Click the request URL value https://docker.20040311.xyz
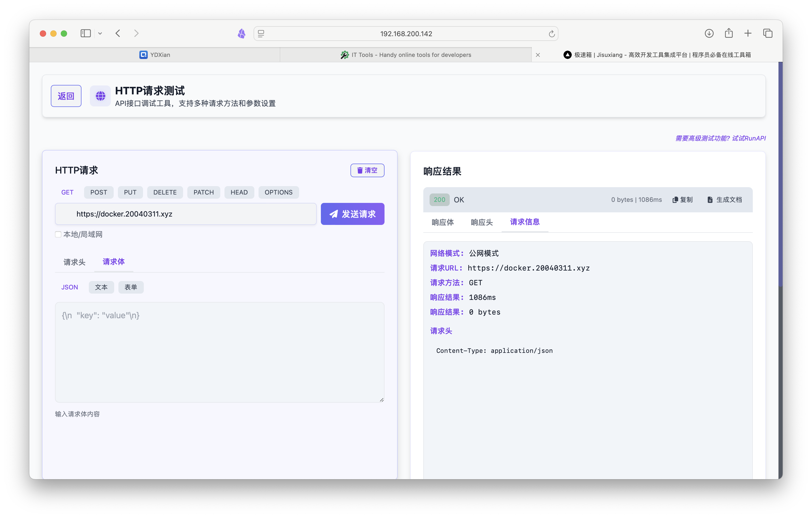The width and height of the screenshot is (812, 518). [x=528, y=268]
